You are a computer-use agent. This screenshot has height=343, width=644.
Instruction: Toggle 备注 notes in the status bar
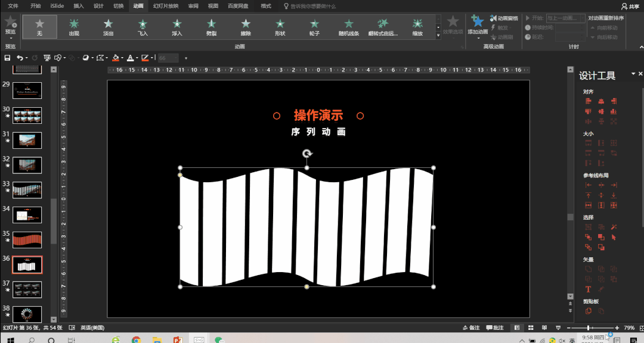point(471,328)
